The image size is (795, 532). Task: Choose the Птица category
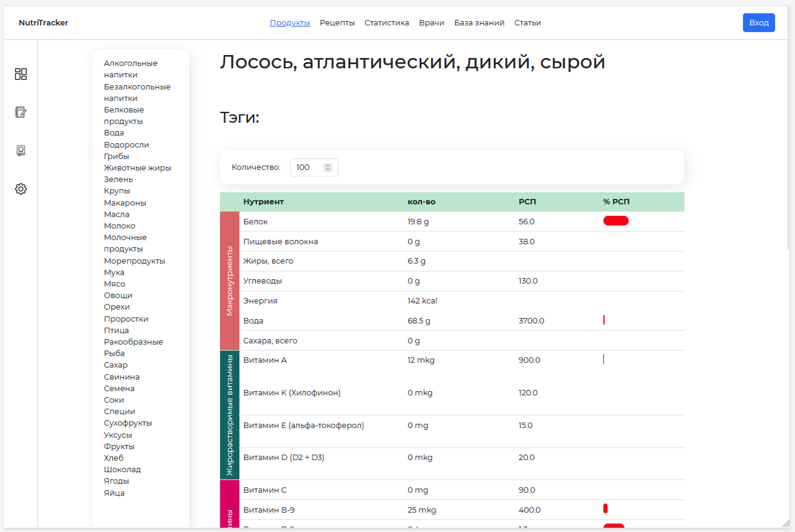116,331
